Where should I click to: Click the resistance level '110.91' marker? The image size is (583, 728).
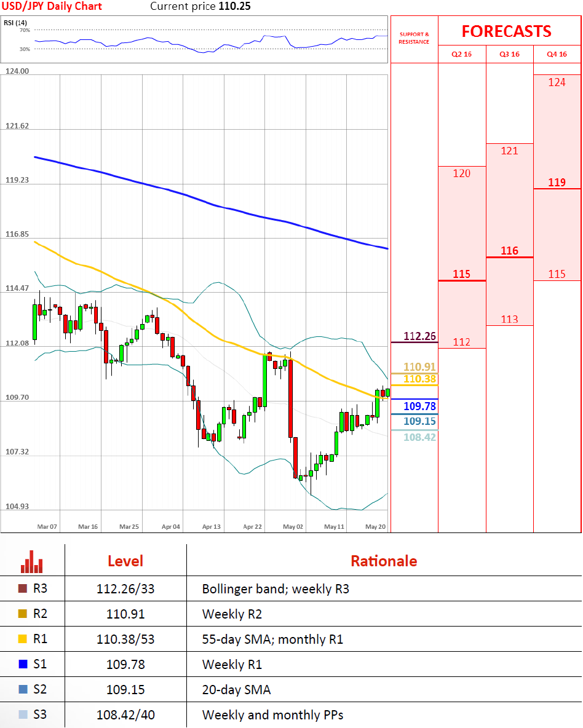pos(419,367)
